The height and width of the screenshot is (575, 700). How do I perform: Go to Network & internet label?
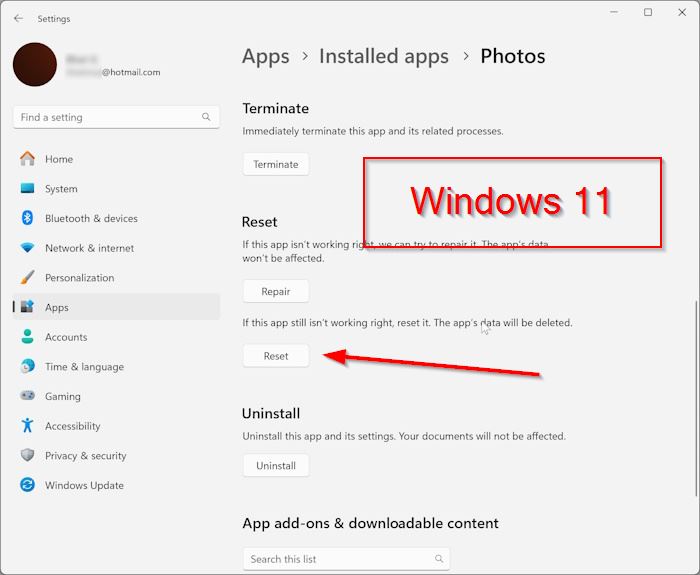(89, 248)
